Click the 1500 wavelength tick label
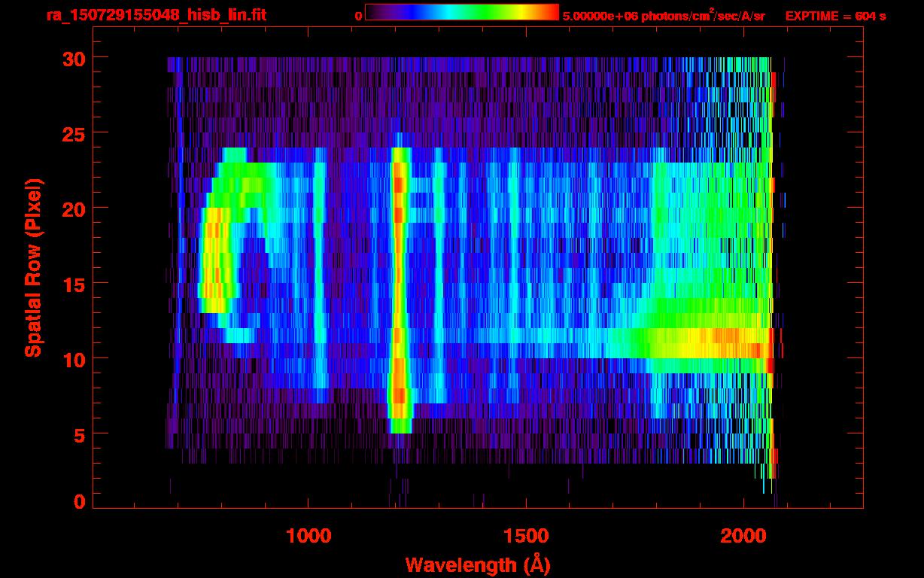Image resolution: width=924 pixels, height=578 pixels. click(526, 536)
